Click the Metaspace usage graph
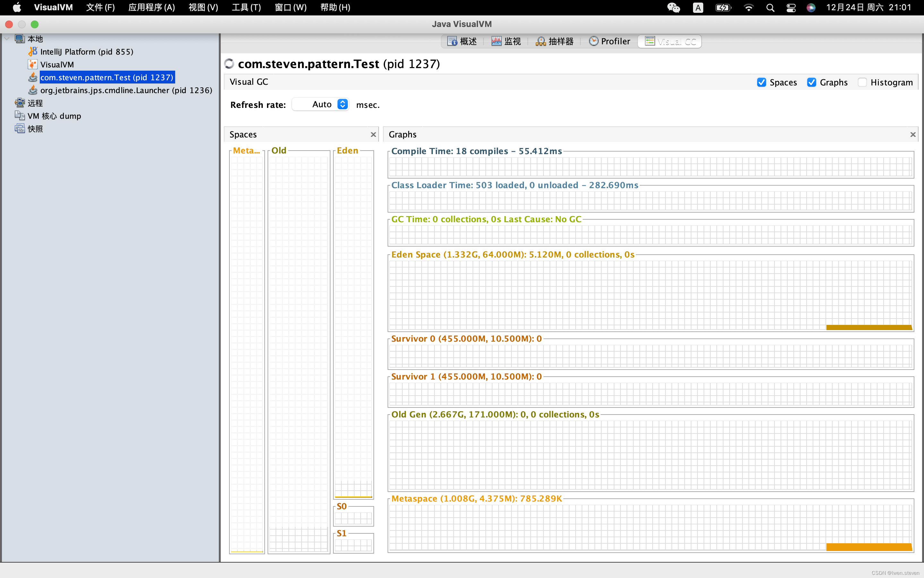 651,528
